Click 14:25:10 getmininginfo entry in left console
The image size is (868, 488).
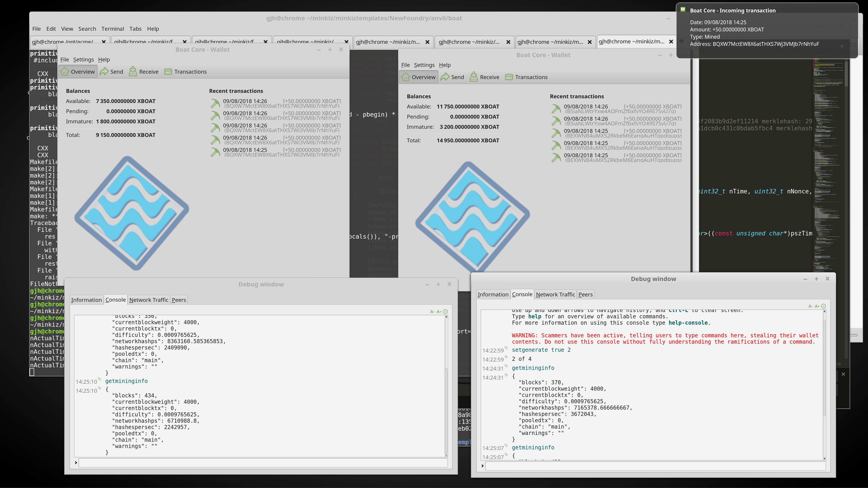[126, 381]
